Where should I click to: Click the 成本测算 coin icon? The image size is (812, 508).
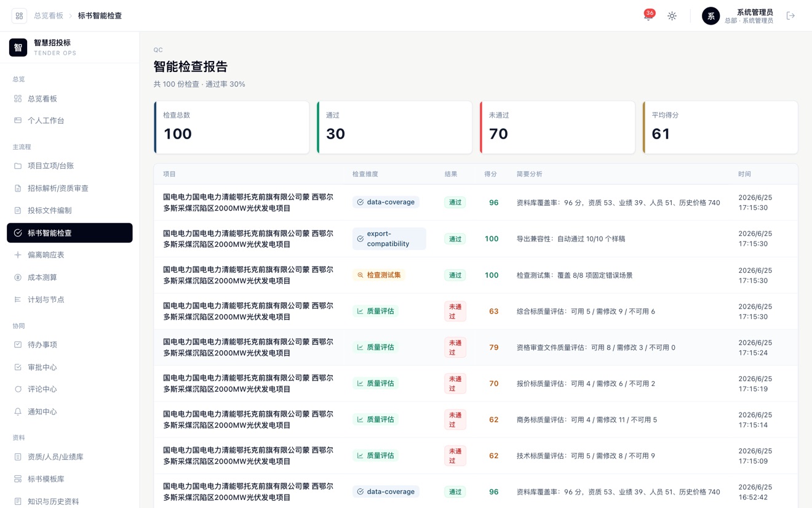pos(18,278)
